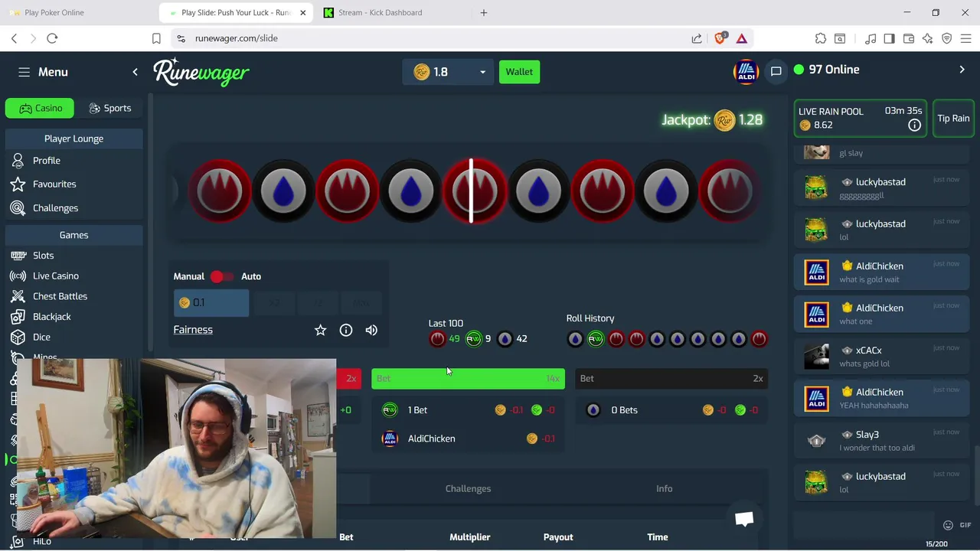Open Challenges in the sidebar
Image resolution: width=980 pixels, height=551 pixels.
(55, 208)
